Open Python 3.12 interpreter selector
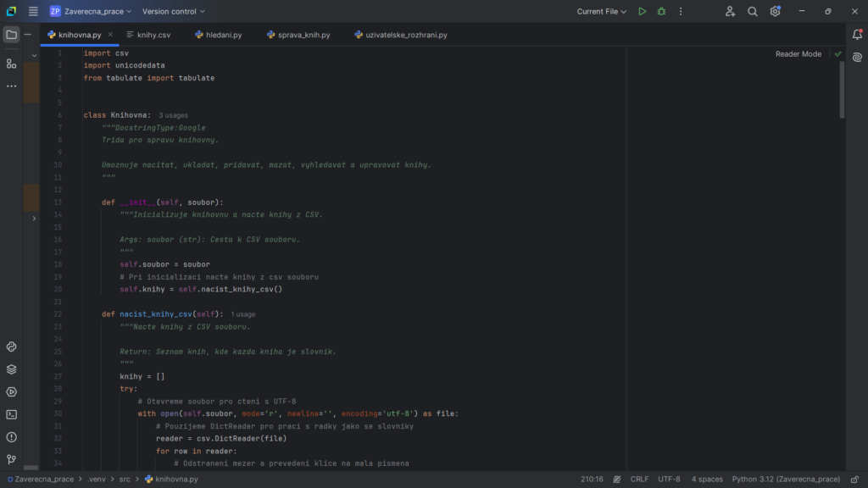 tap(786, 480)
